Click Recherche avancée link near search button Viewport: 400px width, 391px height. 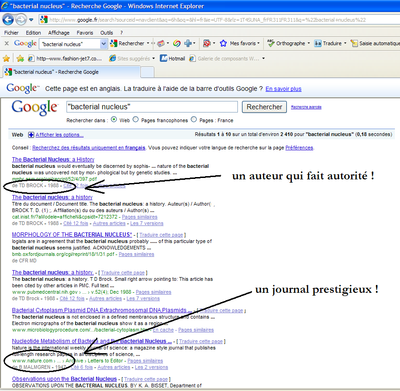click(306, 107)
